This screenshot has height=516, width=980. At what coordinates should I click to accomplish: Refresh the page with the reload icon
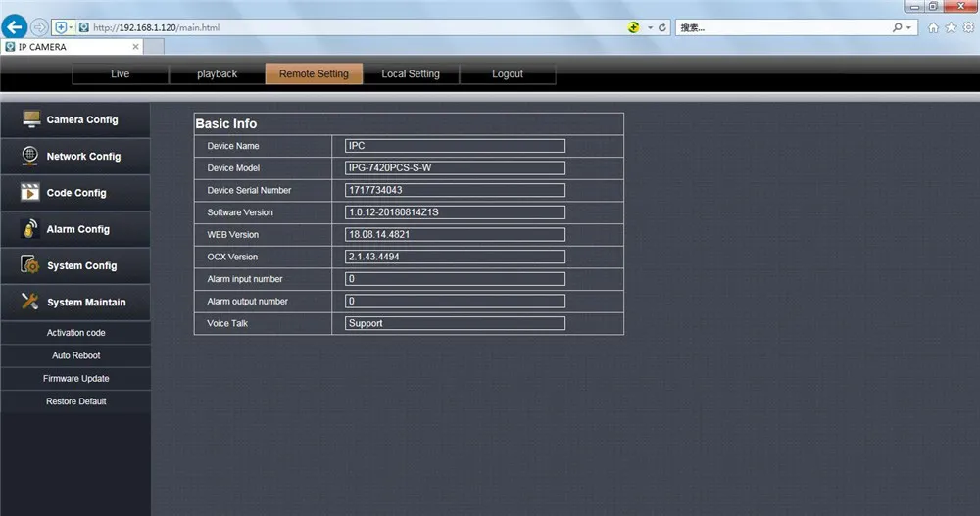662,27
